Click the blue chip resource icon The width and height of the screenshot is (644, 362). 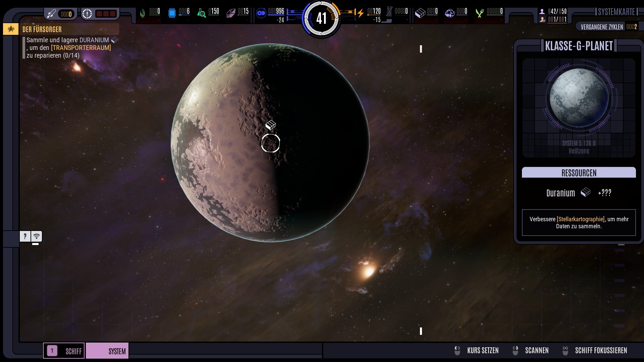coord(172,13)
